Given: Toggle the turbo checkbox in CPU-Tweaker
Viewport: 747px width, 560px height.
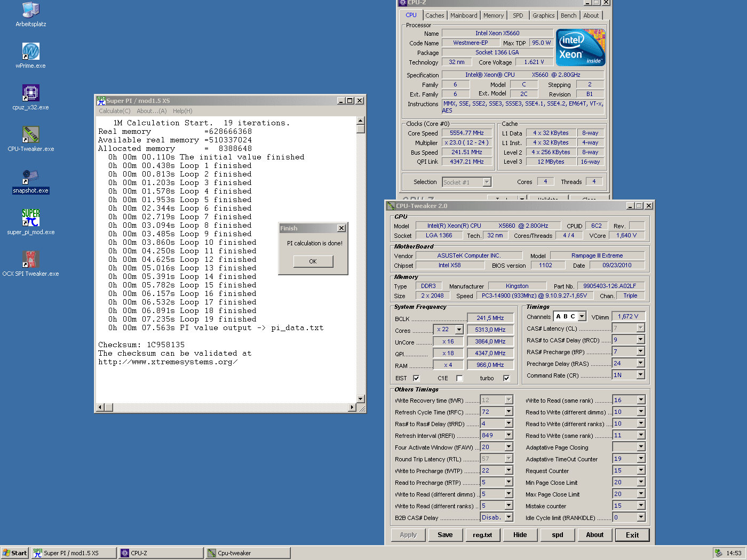Looking at the screenshot, I should pyautogui.click(x=506, y=378).
